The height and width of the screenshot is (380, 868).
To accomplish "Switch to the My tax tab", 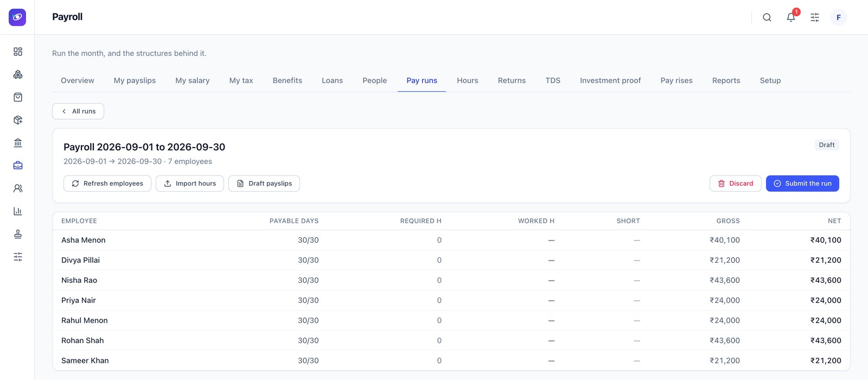I will point(241,80).
